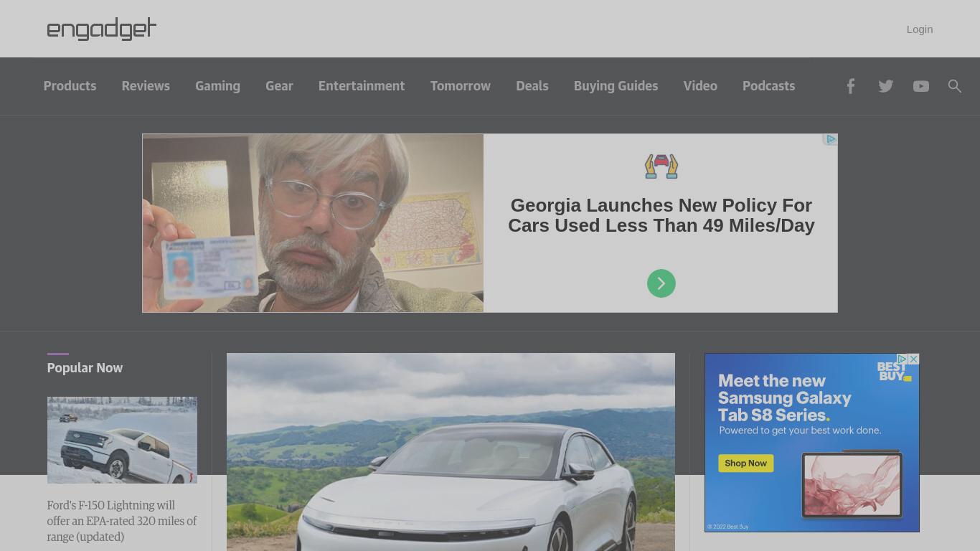Click the Login link
Viewport: 980px width, 551px height.
point(920,29)
